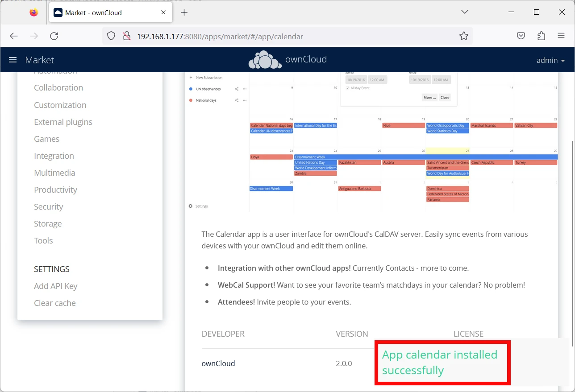Image resolution: width=575 pixels, height=392 pixels.
Task: Click the SETTINGS section heading
Action: 52,269
